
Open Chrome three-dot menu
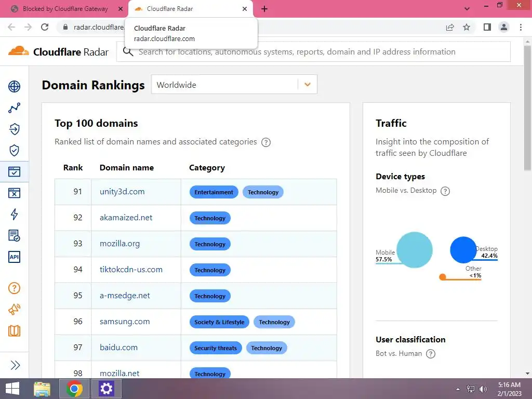click(x=521, y=27)
